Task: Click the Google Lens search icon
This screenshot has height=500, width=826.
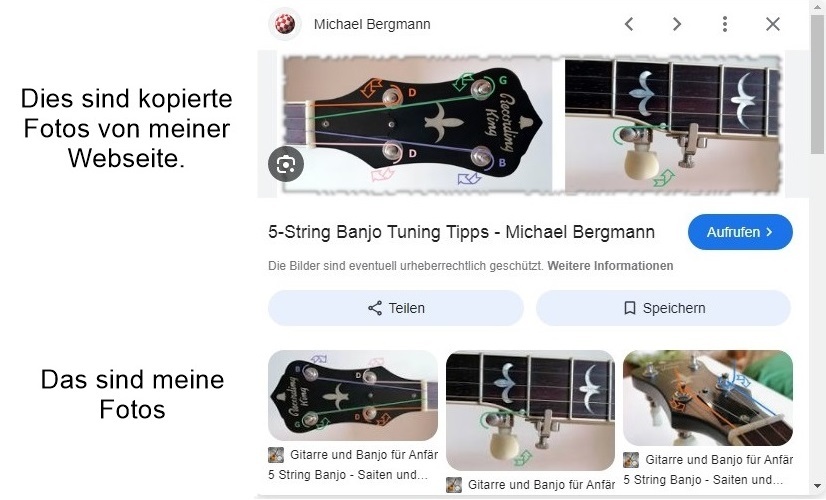Action: 286,164
